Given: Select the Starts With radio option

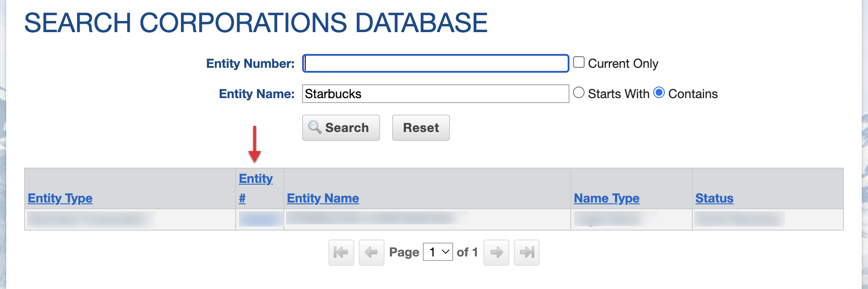Looking at the screenshot, I should (x=579, y=93).
